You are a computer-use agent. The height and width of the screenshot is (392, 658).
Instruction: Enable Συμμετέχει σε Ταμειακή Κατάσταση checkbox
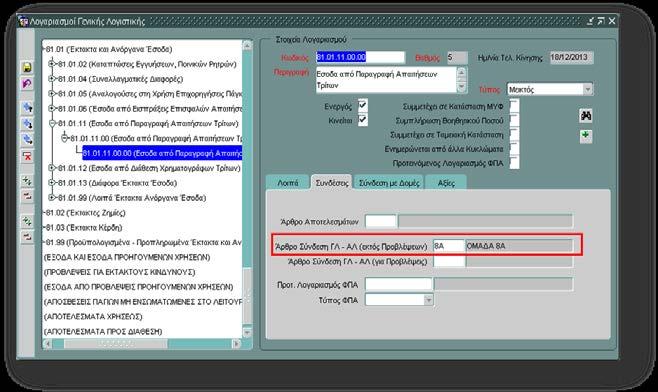514,134
